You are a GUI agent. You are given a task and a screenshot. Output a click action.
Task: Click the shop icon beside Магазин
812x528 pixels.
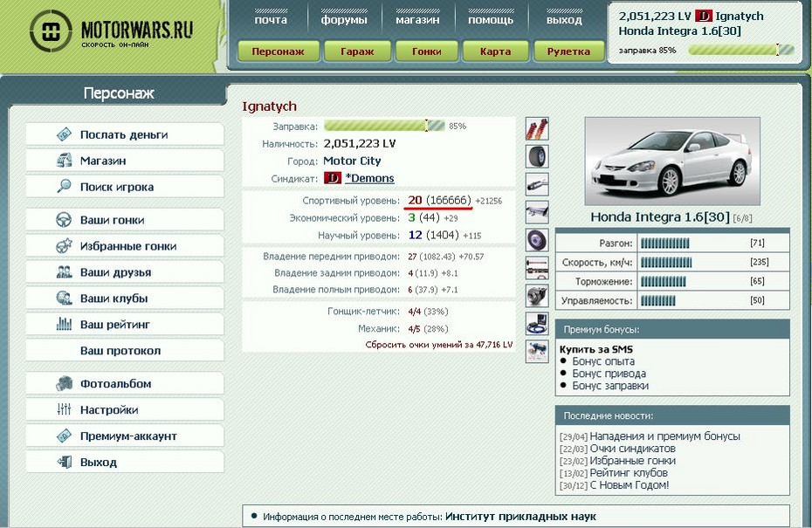coord(64,161)
